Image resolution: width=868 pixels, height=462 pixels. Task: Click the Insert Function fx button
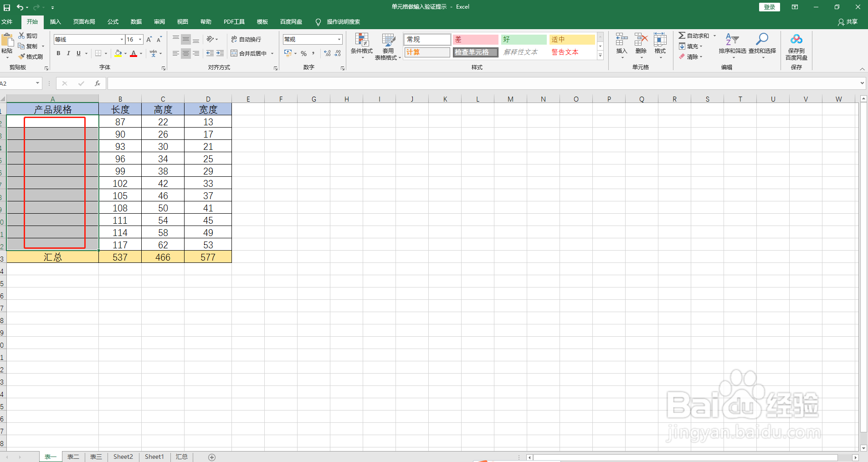click(x=97, y=83)
